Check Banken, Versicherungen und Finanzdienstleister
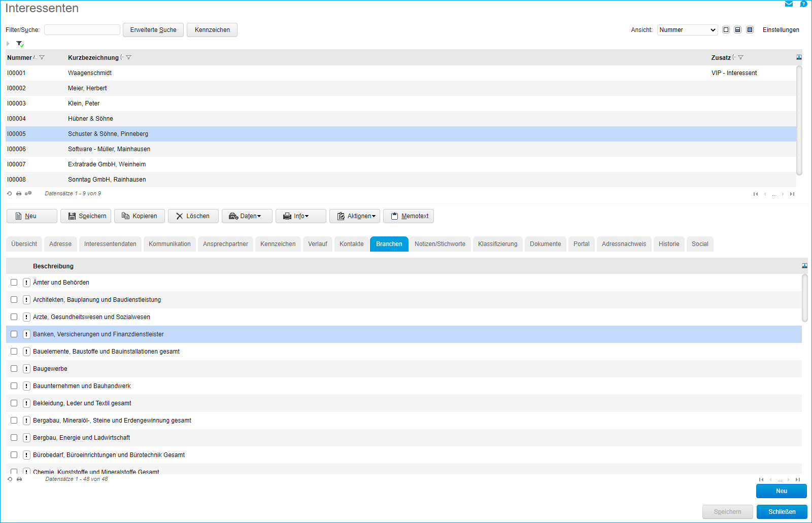The width and height of the screenshot is (812, 523). pyautogui.click(x=14, y=334)
